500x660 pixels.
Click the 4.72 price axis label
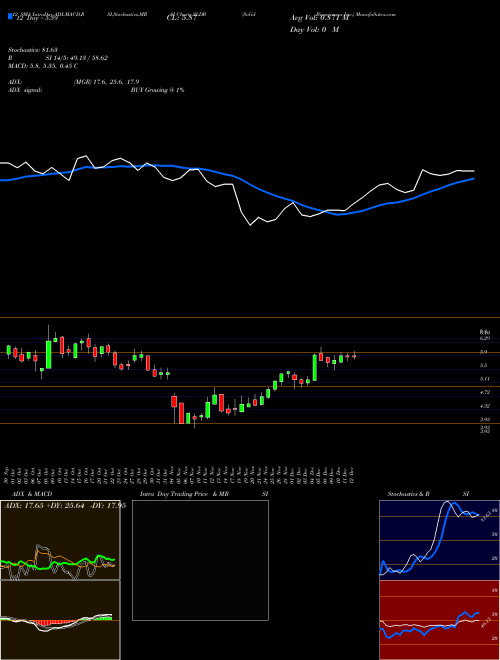485,392
